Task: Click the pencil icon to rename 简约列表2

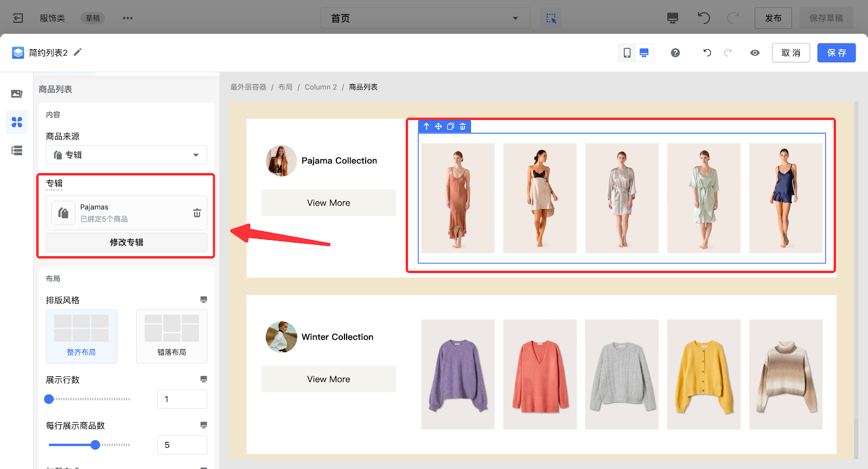Action: tap(78, 52)
